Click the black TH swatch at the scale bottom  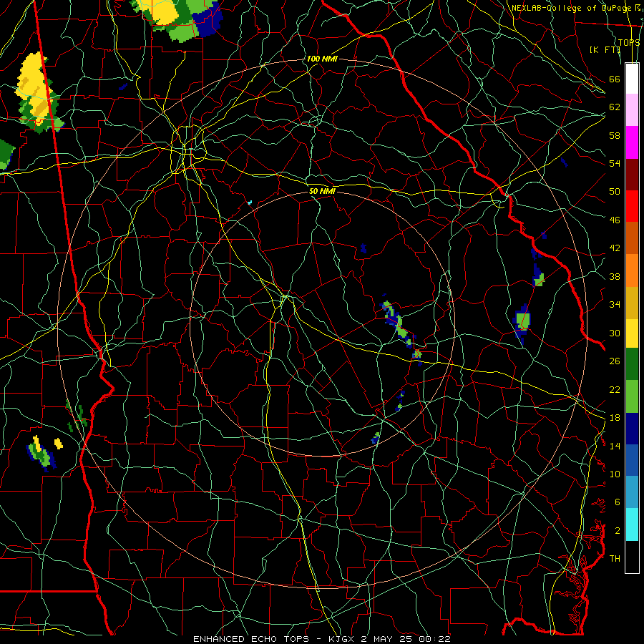[632, 557]
